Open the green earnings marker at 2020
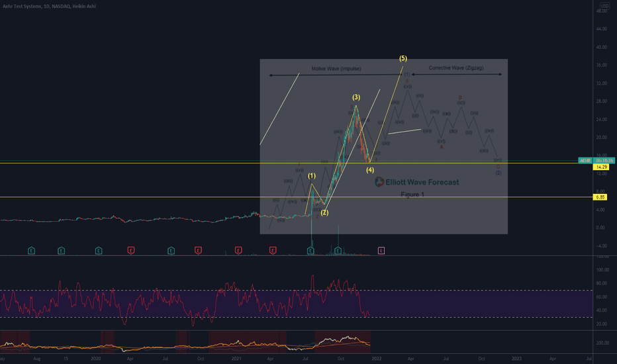The image size is (617, 364). click(x=99, y=250)
